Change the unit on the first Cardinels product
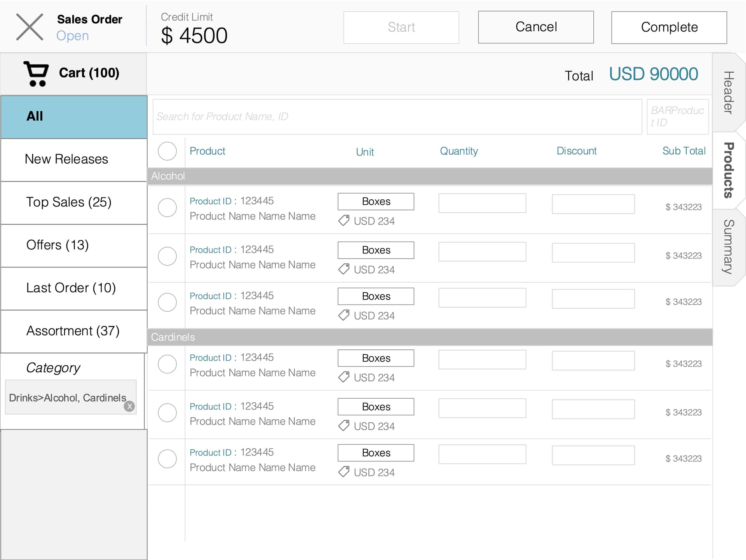The width and height of the screenshot is (746, 560). coord(375,358)
